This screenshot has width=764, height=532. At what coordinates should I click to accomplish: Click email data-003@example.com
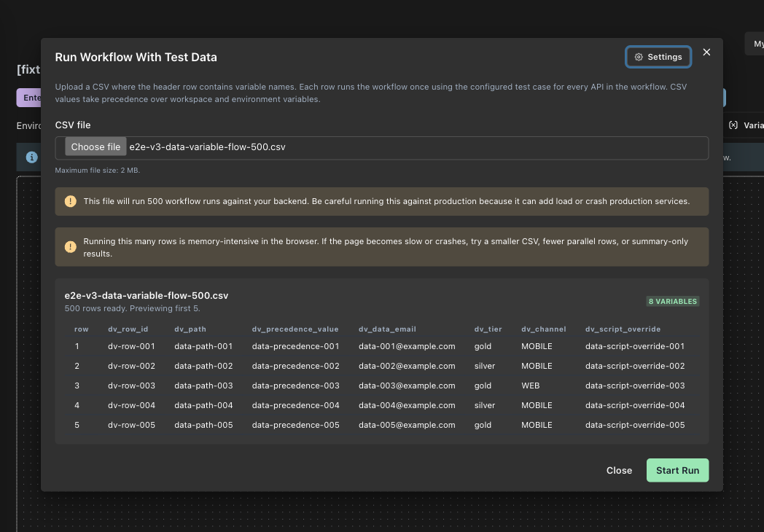(407, 386)
